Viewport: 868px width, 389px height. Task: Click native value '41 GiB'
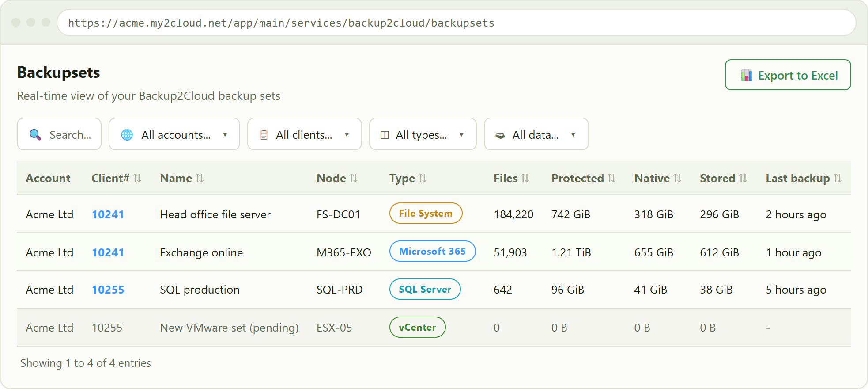(651, 290)
